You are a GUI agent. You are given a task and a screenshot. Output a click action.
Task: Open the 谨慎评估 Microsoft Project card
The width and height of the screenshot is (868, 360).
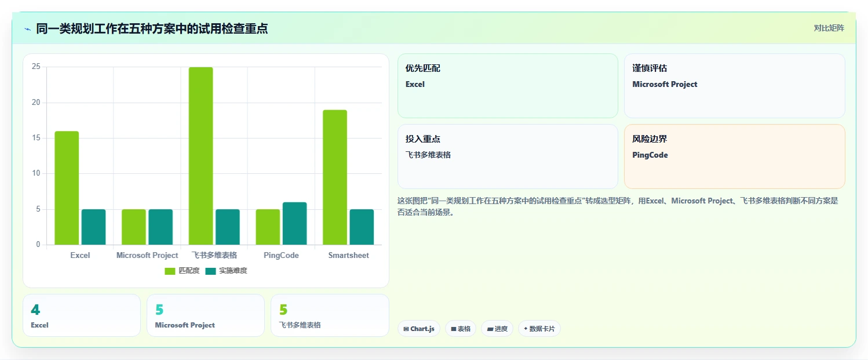click(735, 86)
